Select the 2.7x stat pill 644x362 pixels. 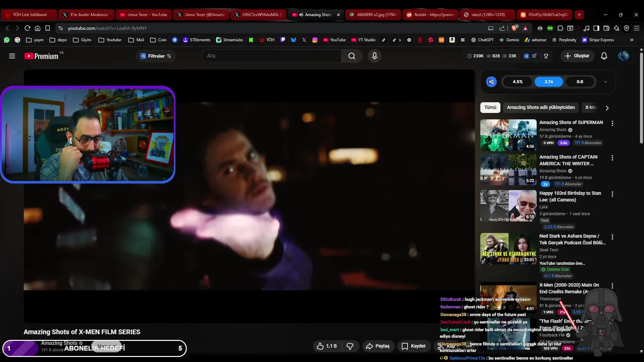pyautogui.click(x=549, y=81)
